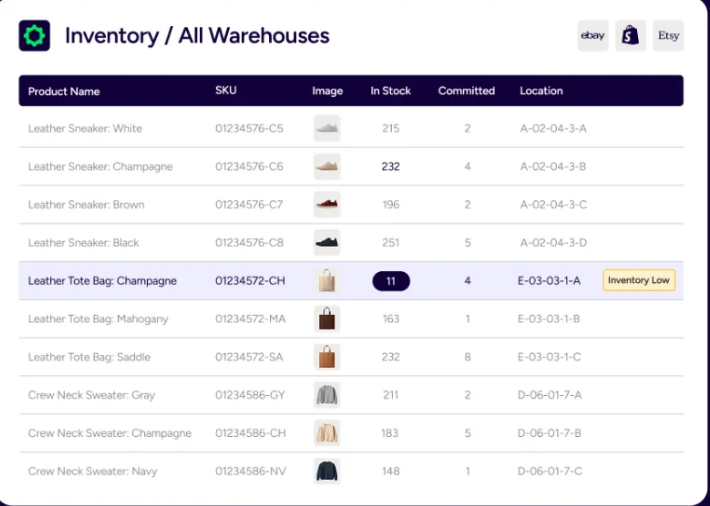Select Leather Sneaker: White product name

click(x=85, y=129)
